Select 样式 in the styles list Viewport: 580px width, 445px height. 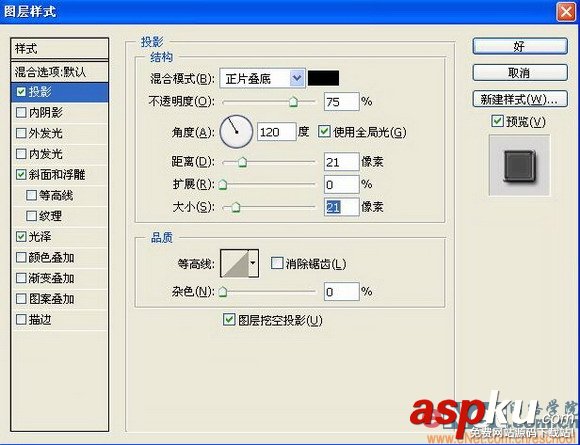[60, 48]
